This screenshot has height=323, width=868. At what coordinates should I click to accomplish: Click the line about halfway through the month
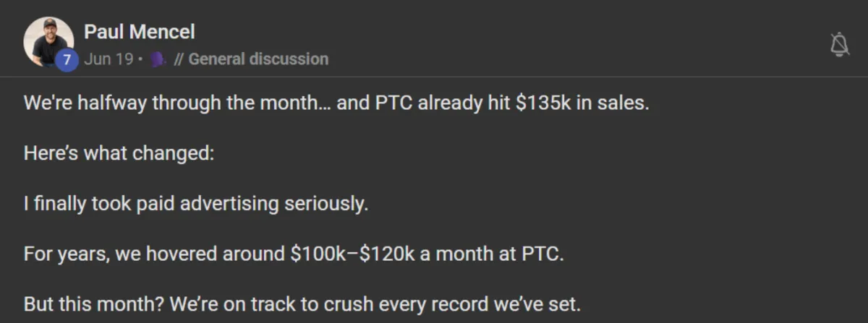tap(336, 103)
